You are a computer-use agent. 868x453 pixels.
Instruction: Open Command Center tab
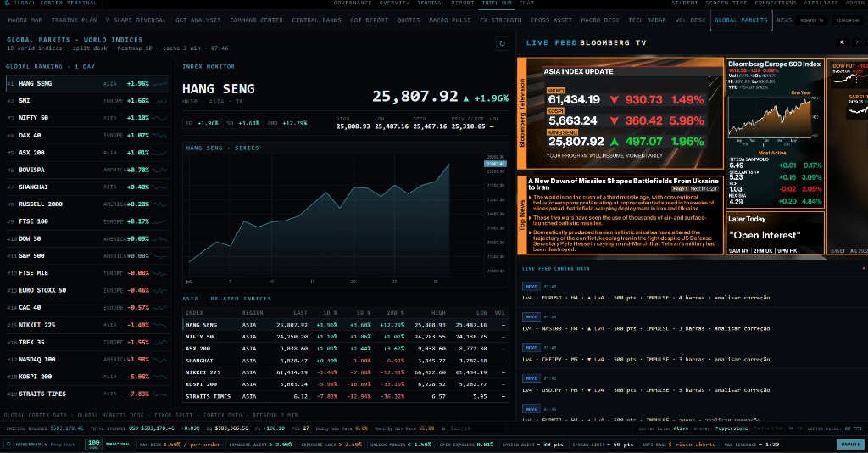(256, 20)
